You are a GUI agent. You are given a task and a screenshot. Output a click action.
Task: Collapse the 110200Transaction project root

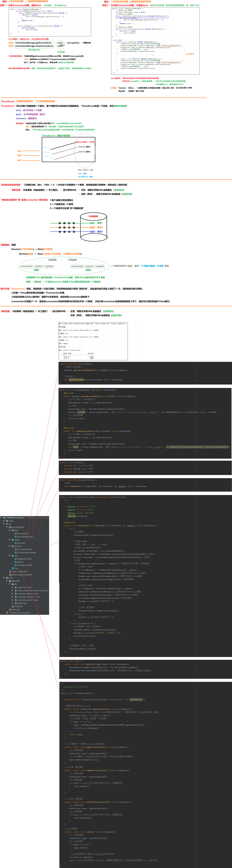pos(1,518)
